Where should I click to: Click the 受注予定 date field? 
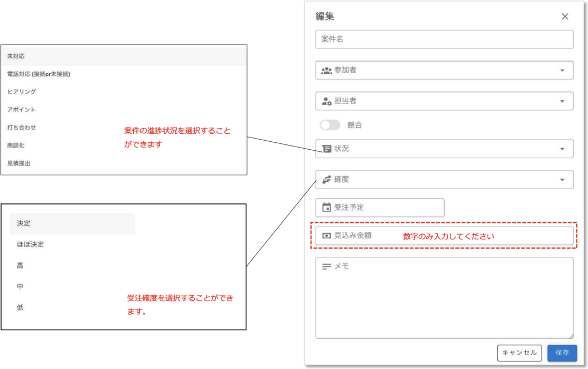tap(380, 208)
